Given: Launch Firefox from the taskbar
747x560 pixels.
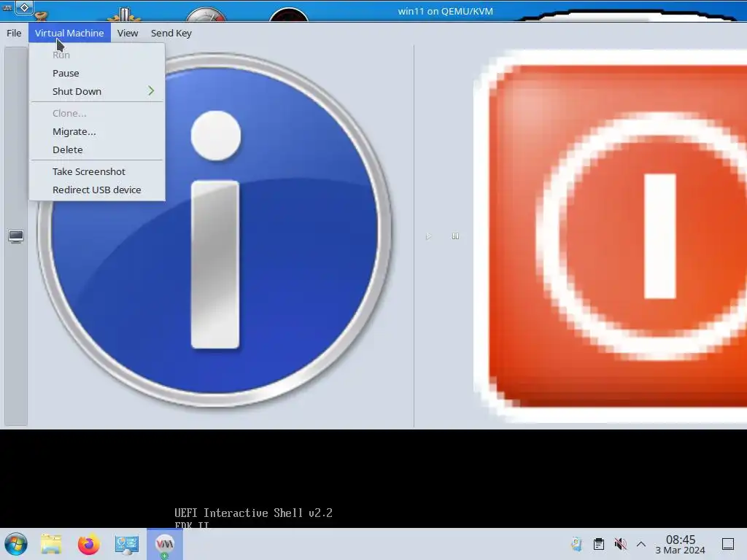Looking at the screenshot, I should (x=88, y=544).
